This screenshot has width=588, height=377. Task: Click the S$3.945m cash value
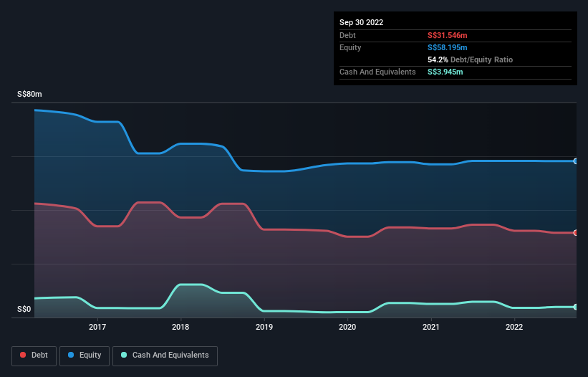click(x=445, y=72)
